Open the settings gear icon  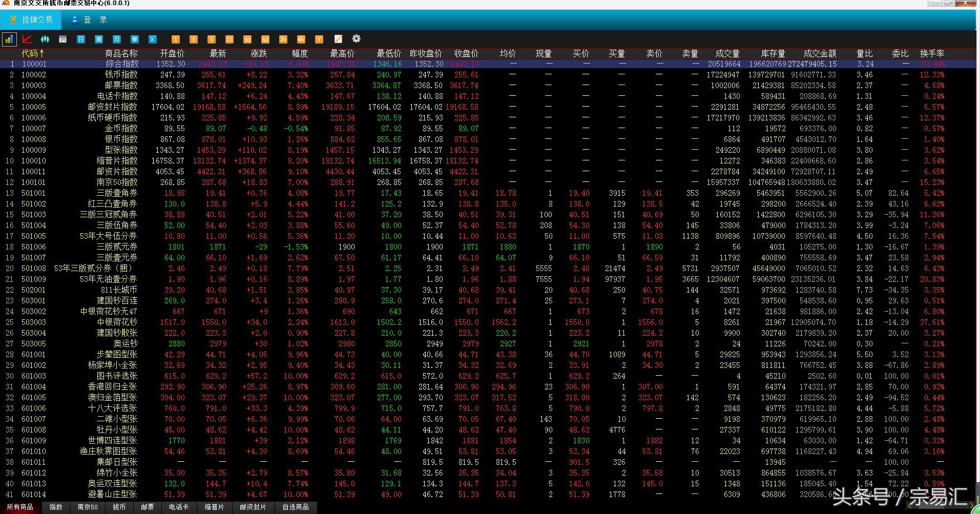357,39
